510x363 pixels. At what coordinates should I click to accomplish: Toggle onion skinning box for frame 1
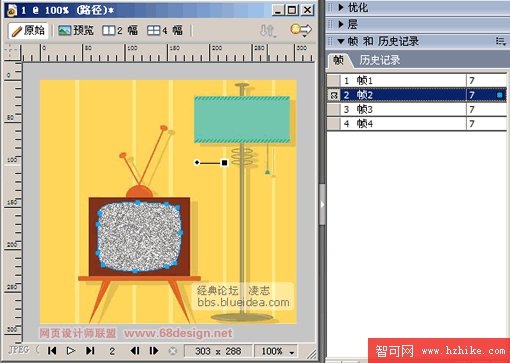point(334,80)
